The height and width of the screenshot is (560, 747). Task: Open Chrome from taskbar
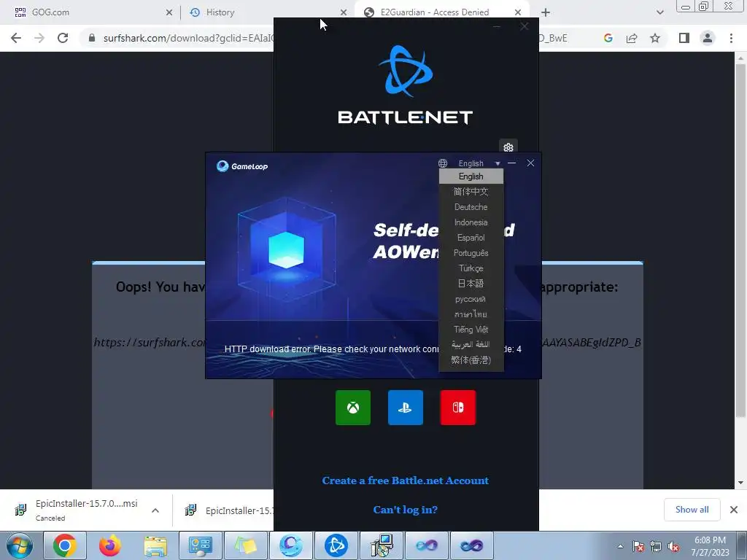point(65,545)
